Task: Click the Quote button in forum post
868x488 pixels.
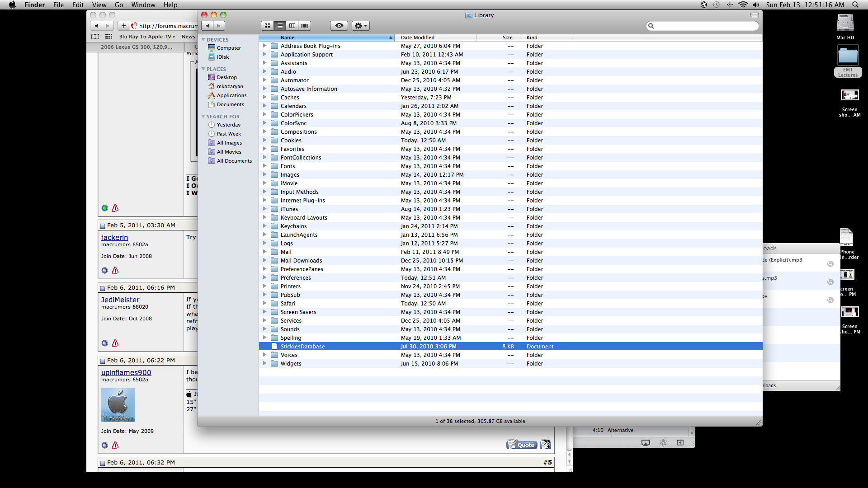Action: pos(522,445)
